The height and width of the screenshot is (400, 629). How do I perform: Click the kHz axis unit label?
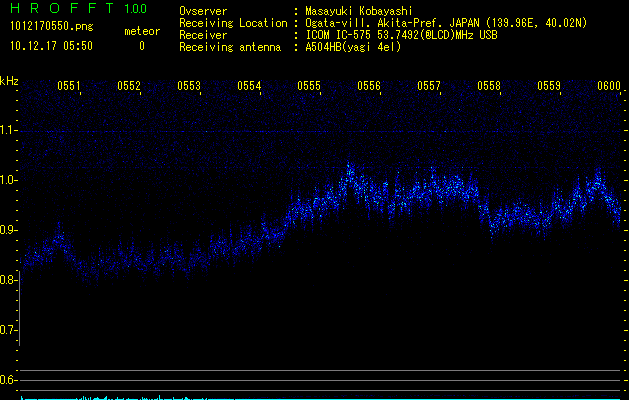9,81
